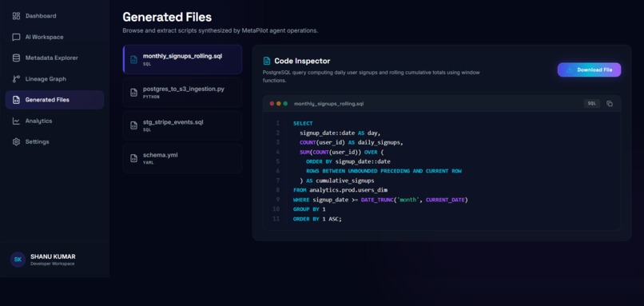Click the Generated Files page heading
The width and height of the screenshot is (644, 306).
pos(167,18)
